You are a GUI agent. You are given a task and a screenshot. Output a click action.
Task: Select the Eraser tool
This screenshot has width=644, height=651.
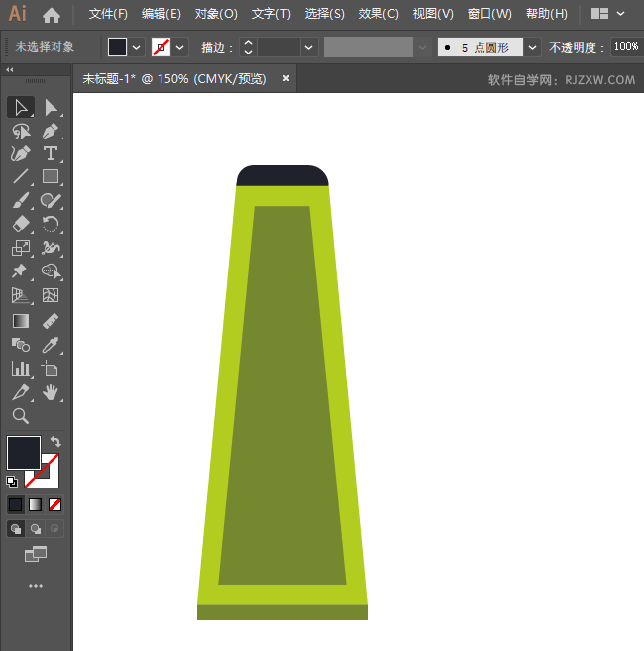(20, 225)
